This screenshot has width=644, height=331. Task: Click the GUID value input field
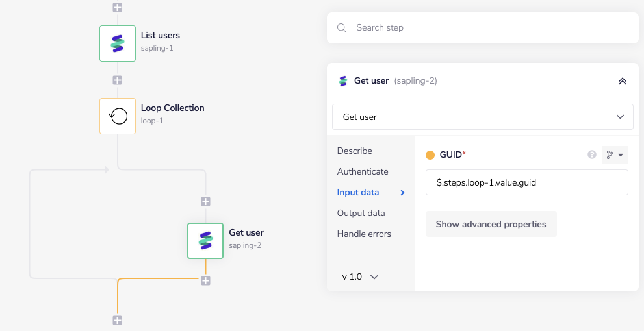526,182
